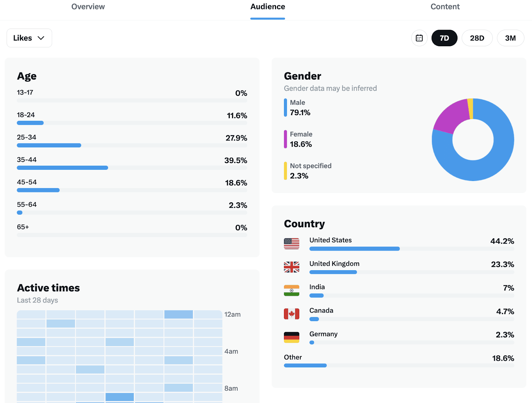Click the blue Male legend marker

pyautogui.click(x=285, y=107)
